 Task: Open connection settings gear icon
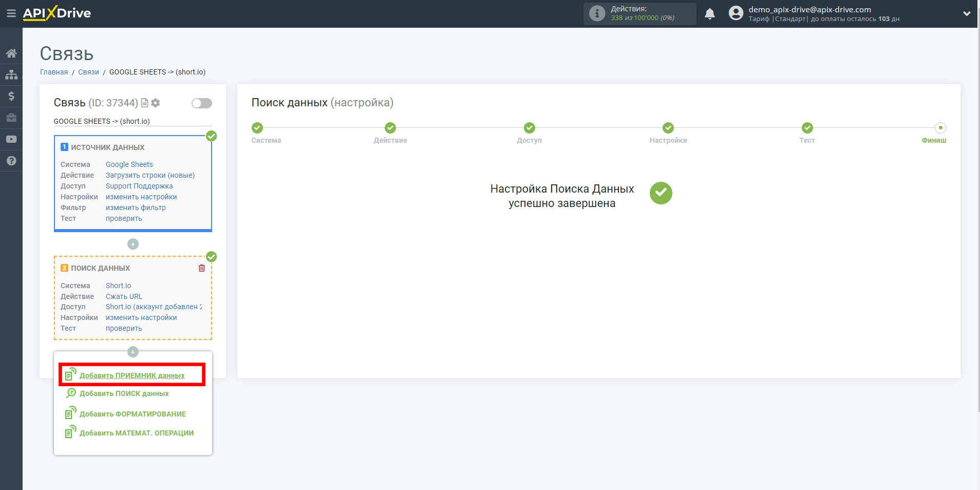[x=156, y=103]
